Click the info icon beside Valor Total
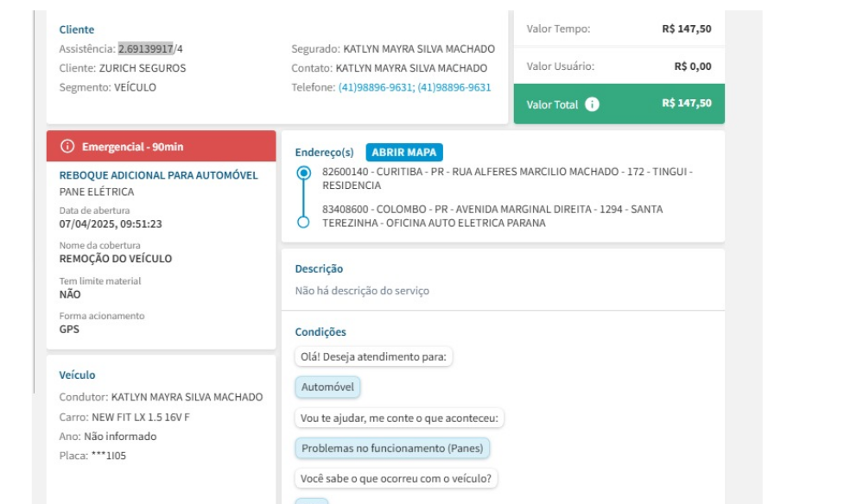The image size is (844, 504). click(592, 104)
